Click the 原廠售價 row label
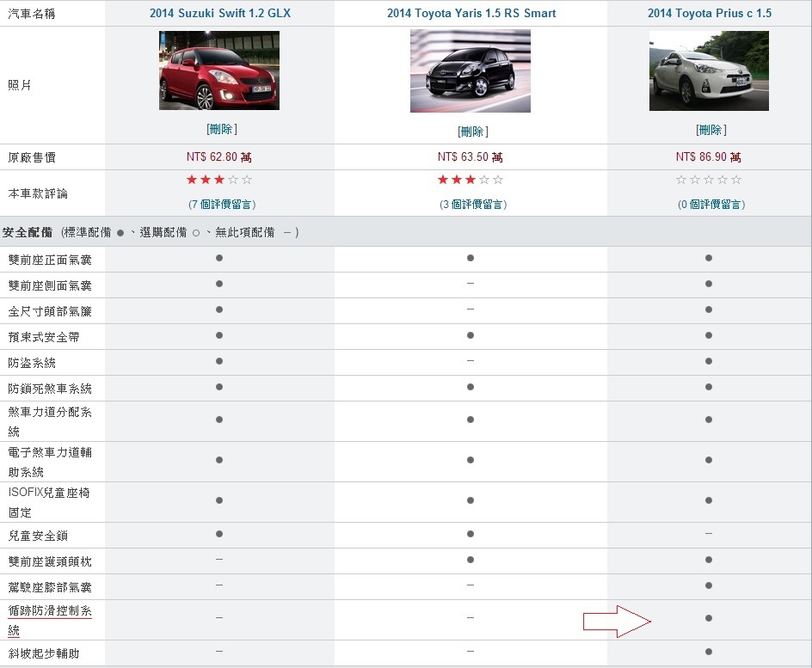Image resolution: width=812 pixels, height=668 pixels. tap(32, 157)
